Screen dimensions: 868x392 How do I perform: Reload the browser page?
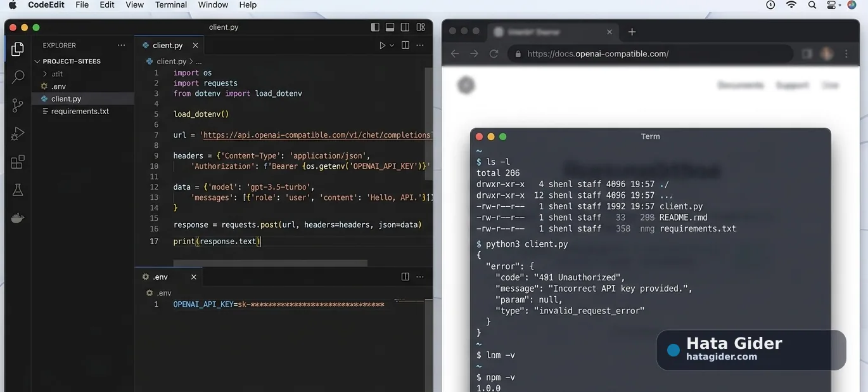[x=494, y=54]
